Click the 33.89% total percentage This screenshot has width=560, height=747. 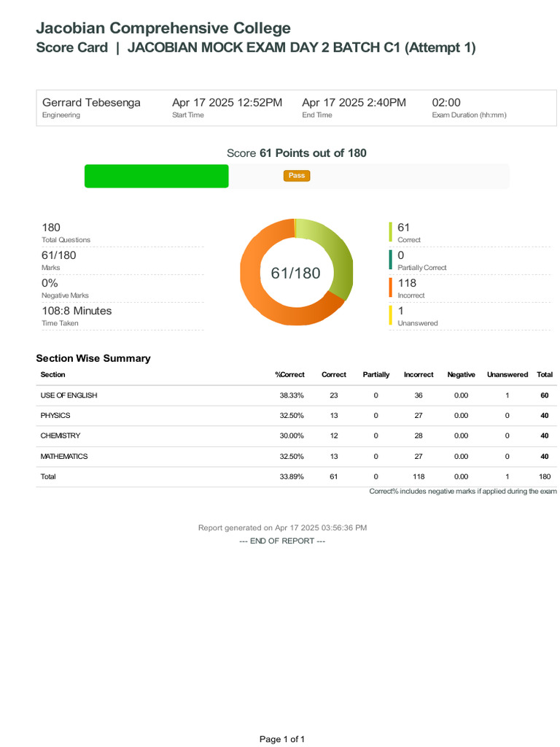coord(292,476)
